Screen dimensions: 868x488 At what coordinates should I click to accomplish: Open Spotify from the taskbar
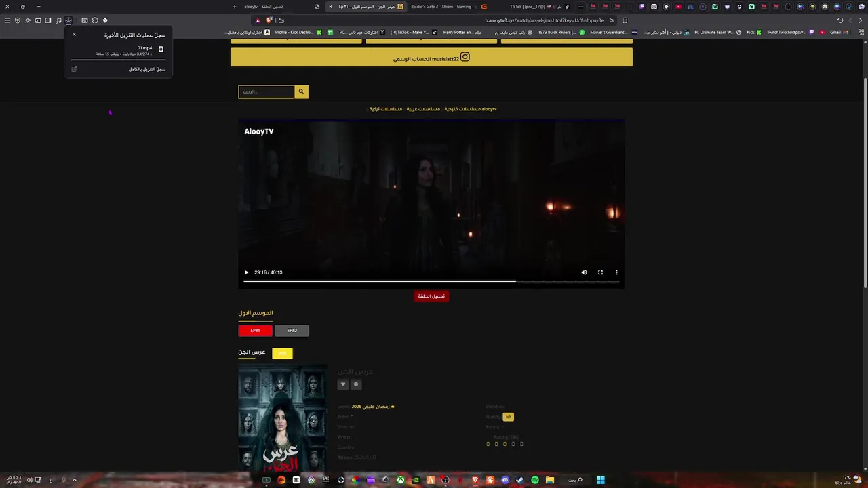click(x=535, y=480)
